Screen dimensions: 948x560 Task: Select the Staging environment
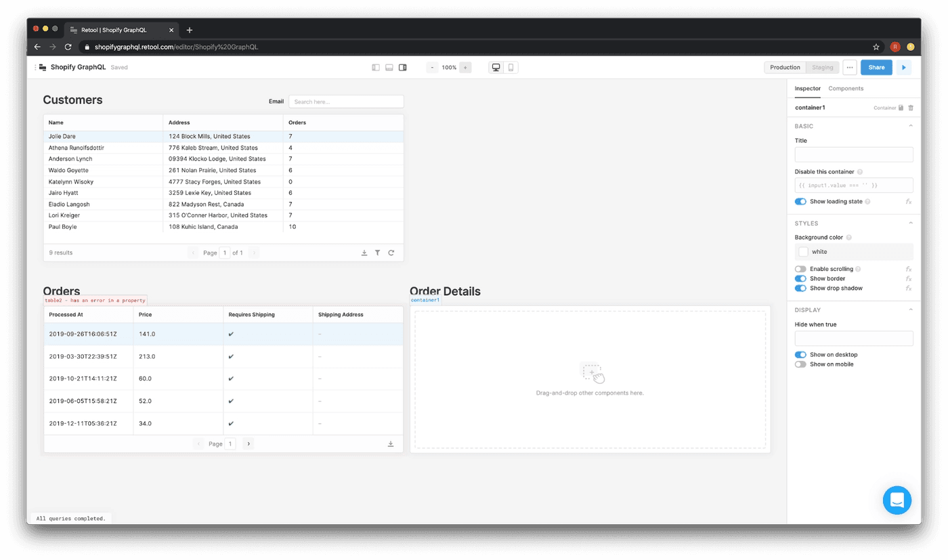point(823,68)
